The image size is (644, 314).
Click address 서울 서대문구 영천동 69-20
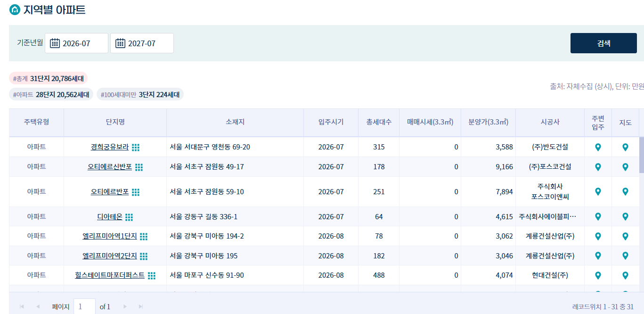210,147
